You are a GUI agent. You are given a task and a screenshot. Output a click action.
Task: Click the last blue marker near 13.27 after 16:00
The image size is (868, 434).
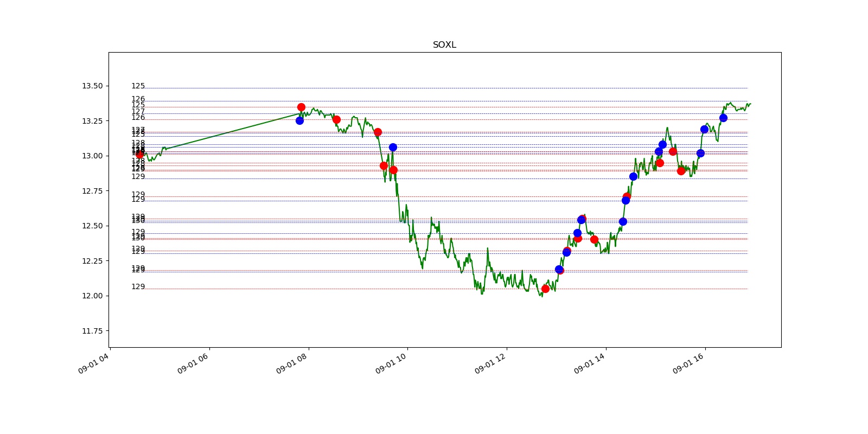point(723,118)
